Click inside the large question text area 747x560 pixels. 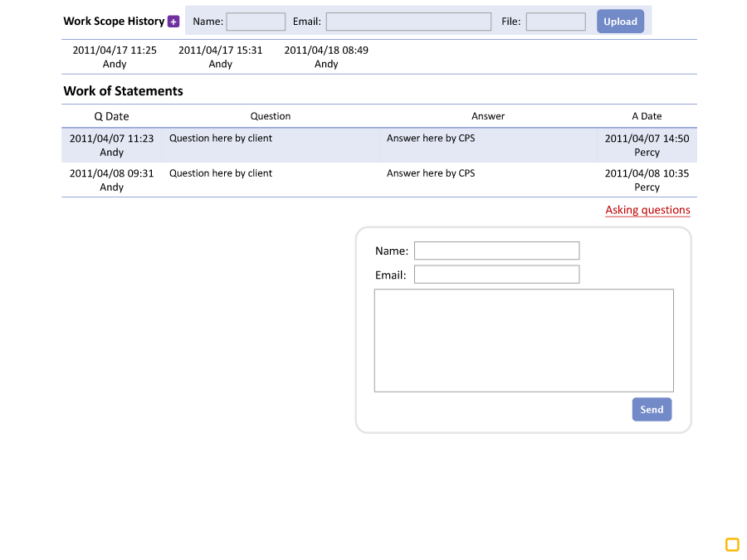(x=523, y=340)
